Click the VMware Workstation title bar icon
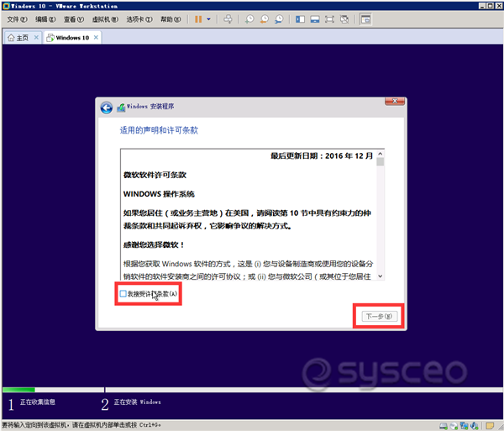The width and height of the screenshot is (504, 431). tap(6, 6)
